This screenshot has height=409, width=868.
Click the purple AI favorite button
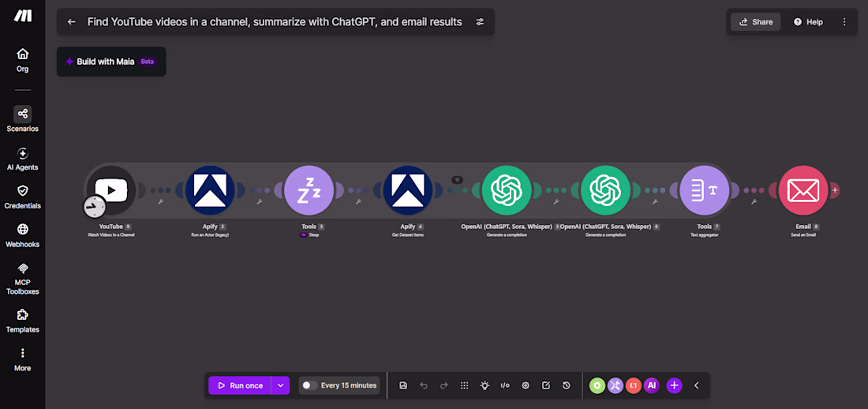click(x=652, y=385)
